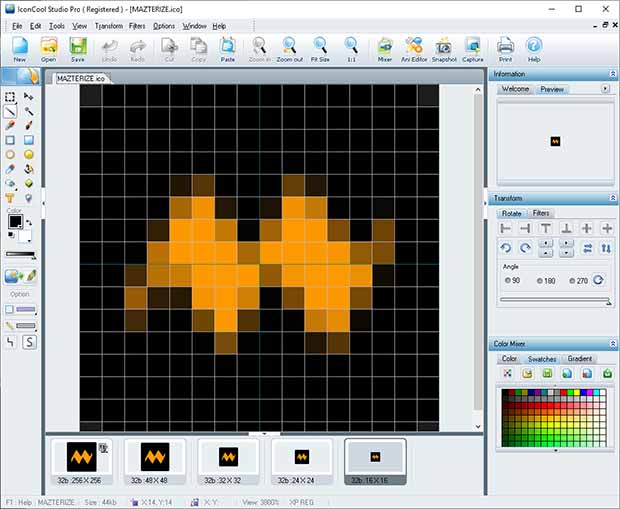Pick the filled rectangle shape tool
620x509 pixels.
point(28,140)
